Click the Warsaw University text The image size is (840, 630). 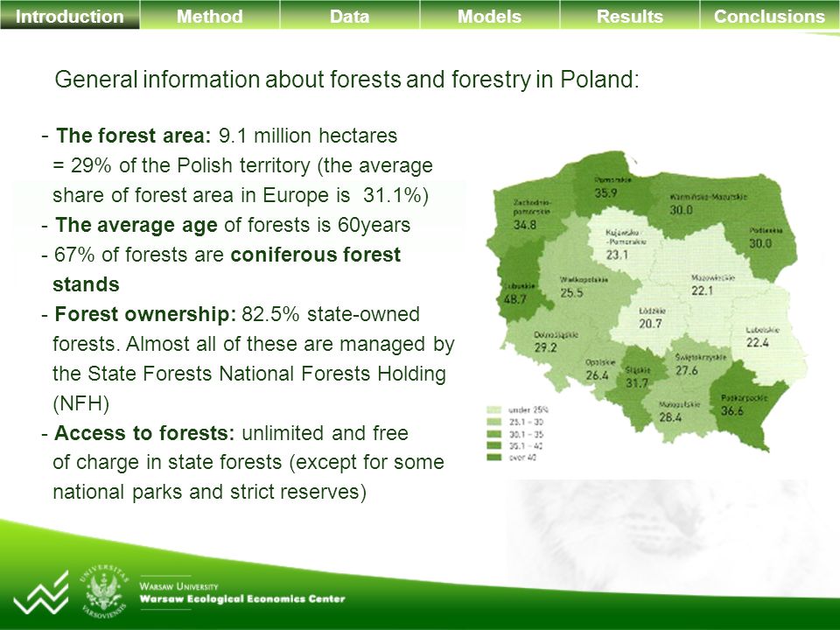tap(178, 585)
